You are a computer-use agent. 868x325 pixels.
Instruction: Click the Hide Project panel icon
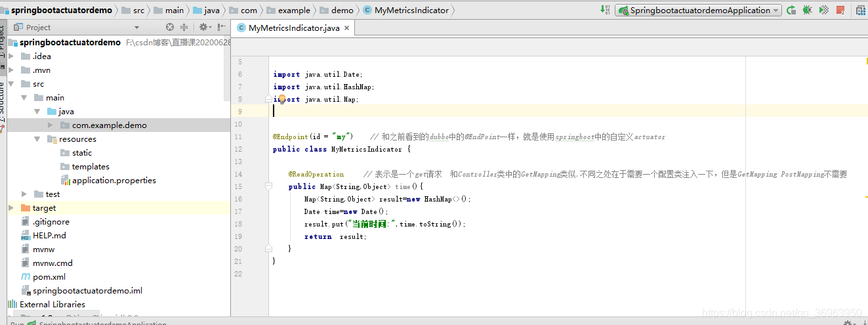point(222,27)
